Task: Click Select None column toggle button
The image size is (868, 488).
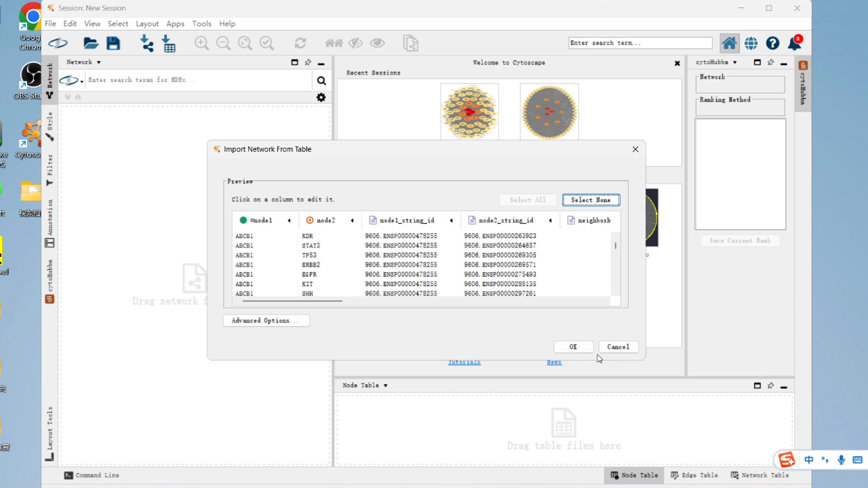Action: point(591,200)
